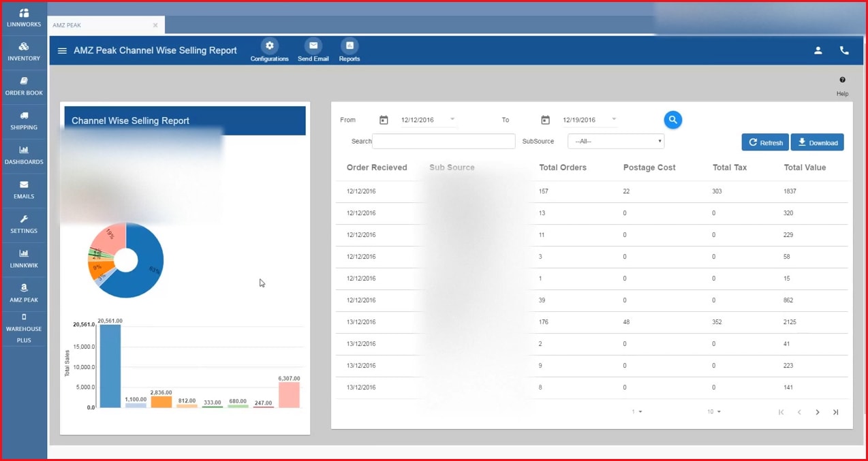Screen dimensions: 868x461
Task: Select AMZ Peak in the sidebar
Action: (24, 293)
